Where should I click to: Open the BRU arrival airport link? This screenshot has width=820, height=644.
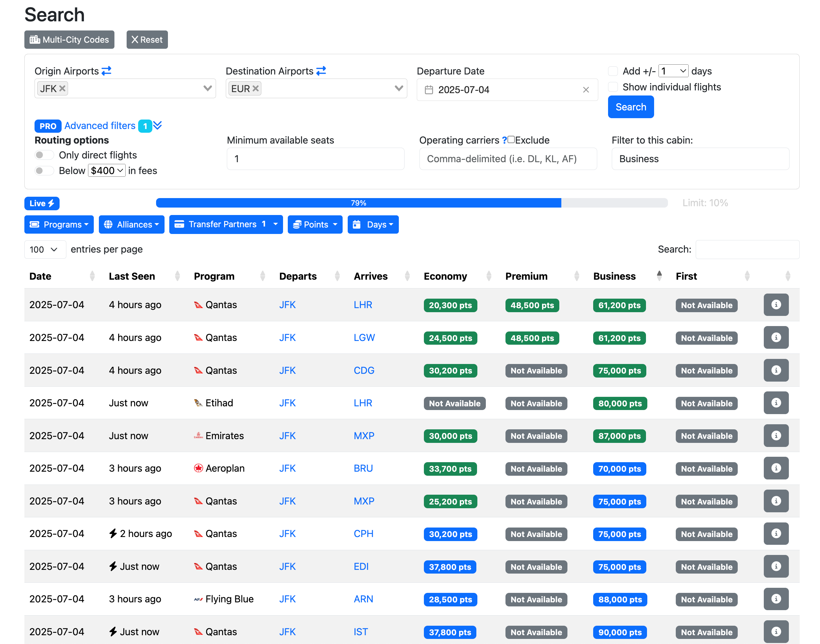click(363, 468)
